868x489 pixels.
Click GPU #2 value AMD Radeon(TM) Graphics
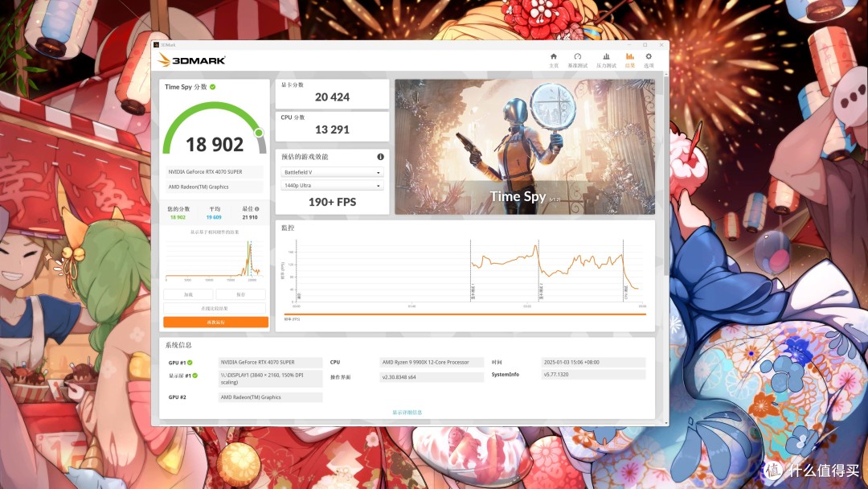click(270, 397)
